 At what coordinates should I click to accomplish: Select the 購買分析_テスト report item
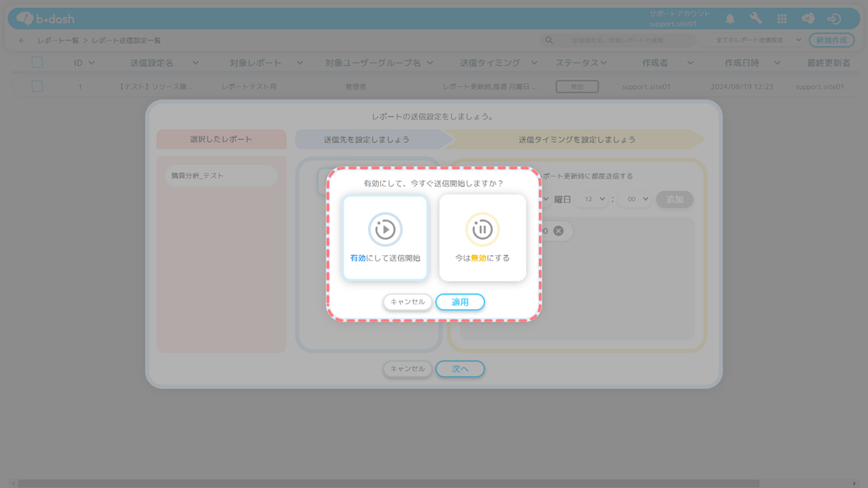221,176
